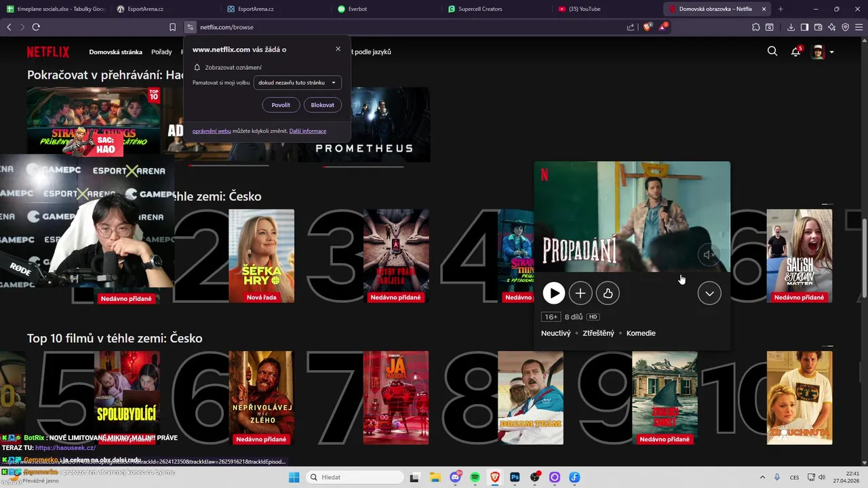Bookmark this page
The image size is (868, 488).
(172, 27)
